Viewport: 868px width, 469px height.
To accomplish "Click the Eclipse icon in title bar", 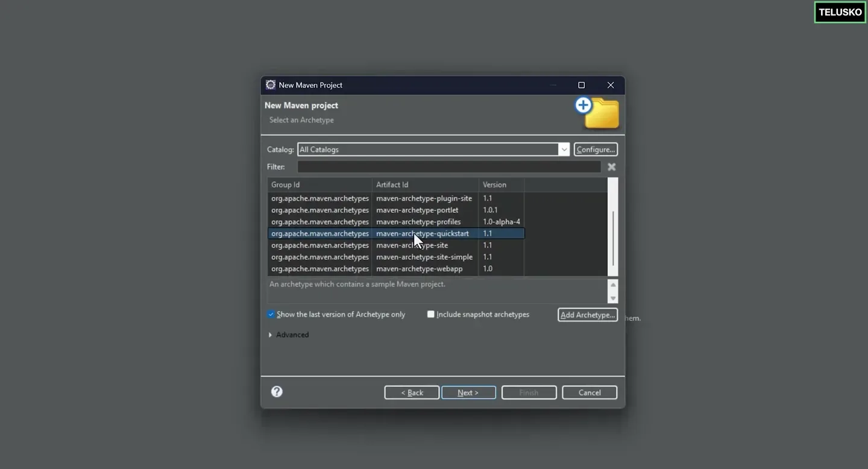I will click(x=271, y=85).
